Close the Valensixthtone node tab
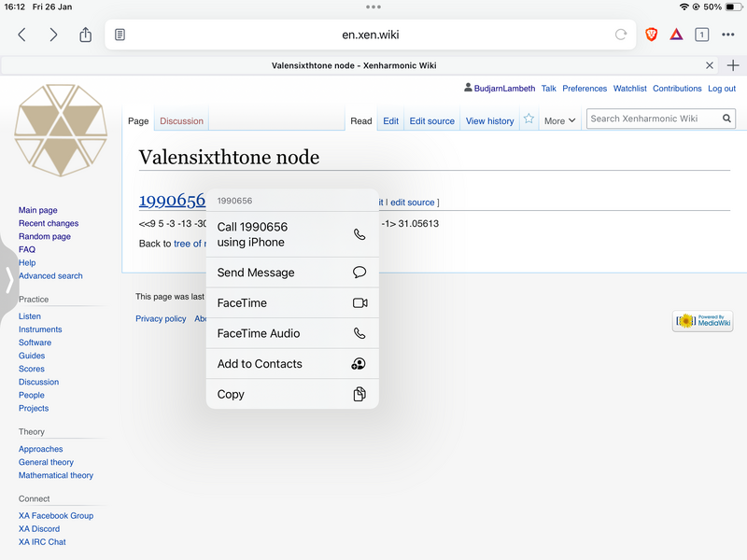The width and height of the screenshot is (747, 560). tap(710, 65)
